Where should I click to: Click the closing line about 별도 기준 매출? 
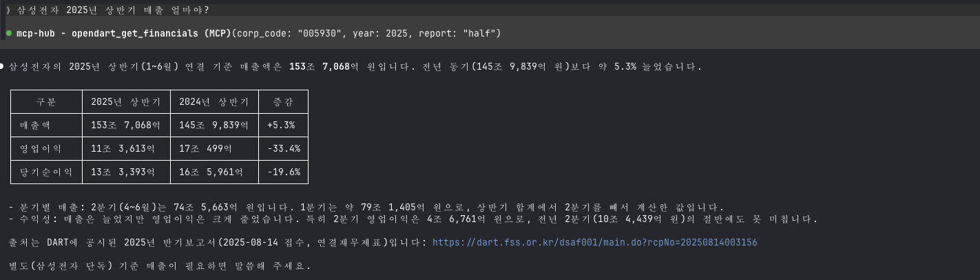tap(160, 266)
